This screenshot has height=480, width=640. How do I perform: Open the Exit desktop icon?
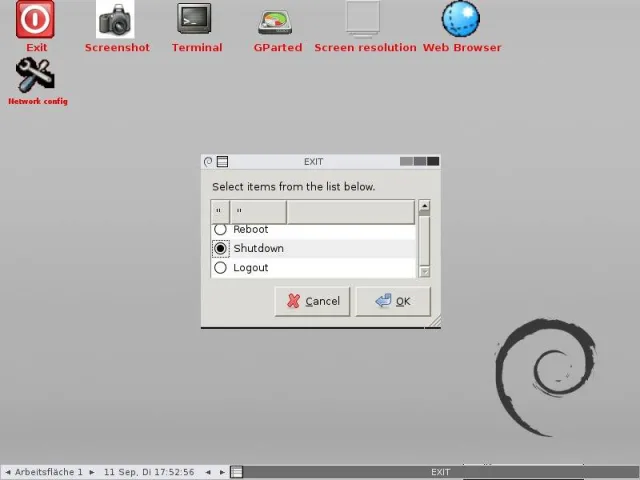point(35,20)
